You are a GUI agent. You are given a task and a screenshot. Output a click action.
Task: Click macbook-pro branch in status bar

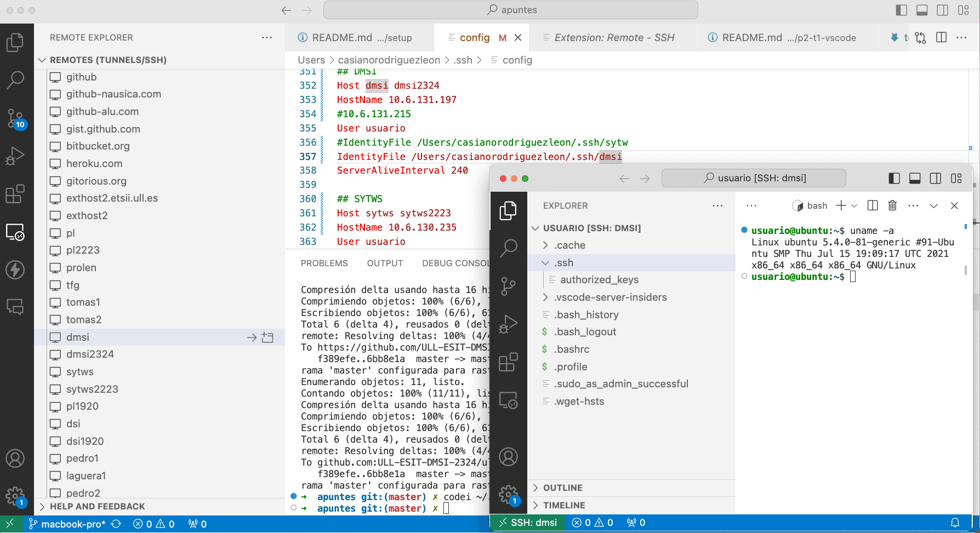pyautogui.click(x=67, y=524)
